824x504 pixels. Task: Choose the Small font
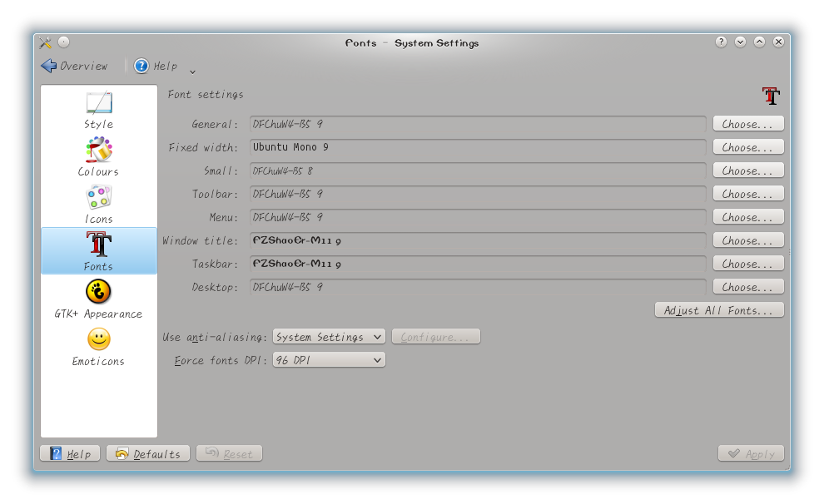point(748,170)
